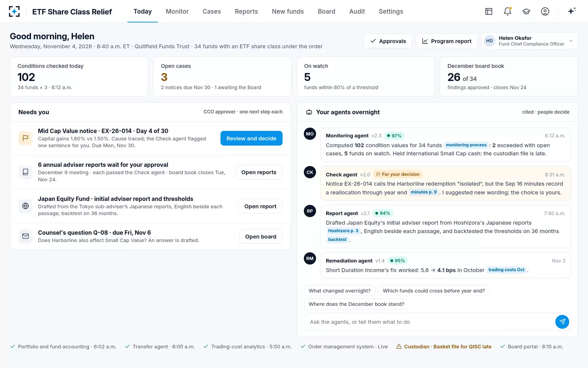
Task: Click the globe icon for Japan Equity Fund
Action: pyautogui.click(x=25, y=206)
